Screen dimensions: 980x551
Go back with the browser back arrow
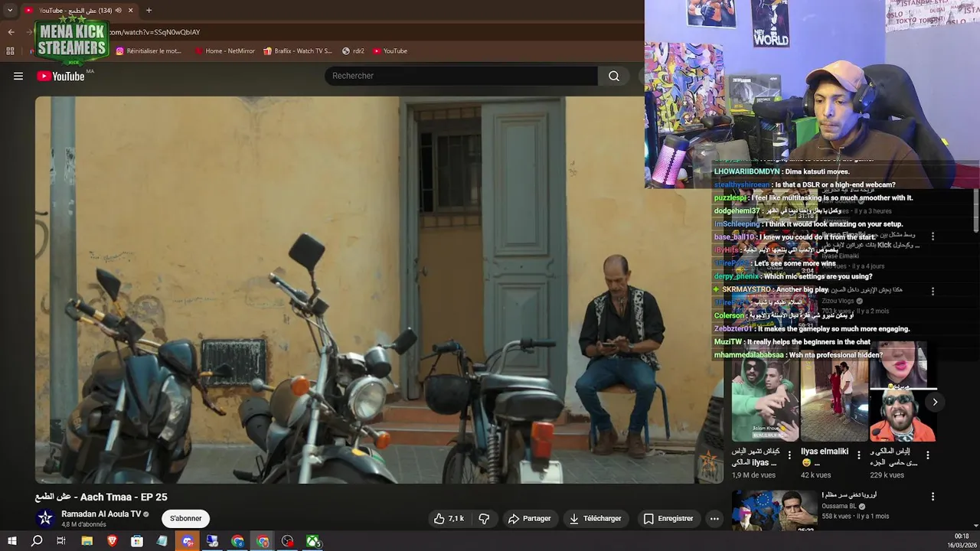11,32
